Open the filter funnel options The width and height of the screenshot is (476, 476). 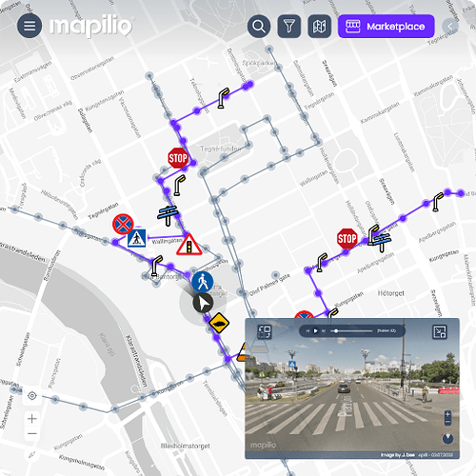coord(289,27)
